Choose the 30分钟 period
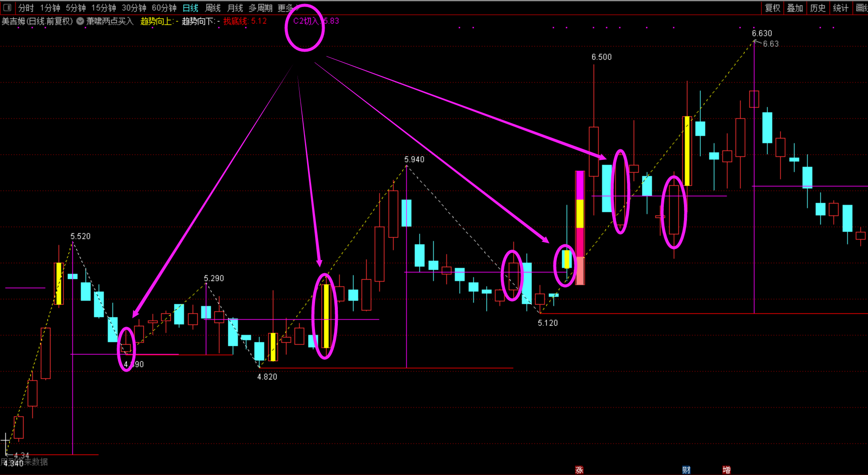The image size is (868, 475). coord(134,8)
